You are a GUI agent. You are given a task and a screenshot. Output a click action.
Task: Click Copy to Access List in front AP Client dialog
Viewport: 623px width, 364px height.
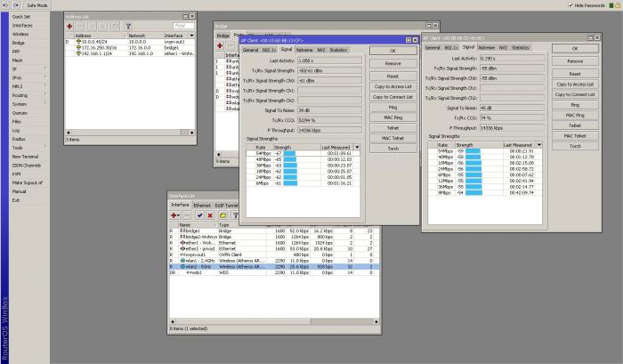[393, 86]
